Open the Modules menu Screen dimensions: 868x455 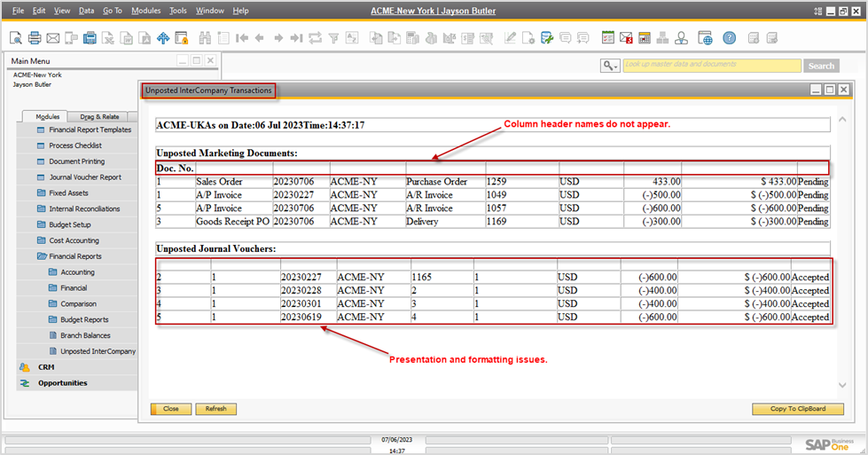click(x=145, y=11)
